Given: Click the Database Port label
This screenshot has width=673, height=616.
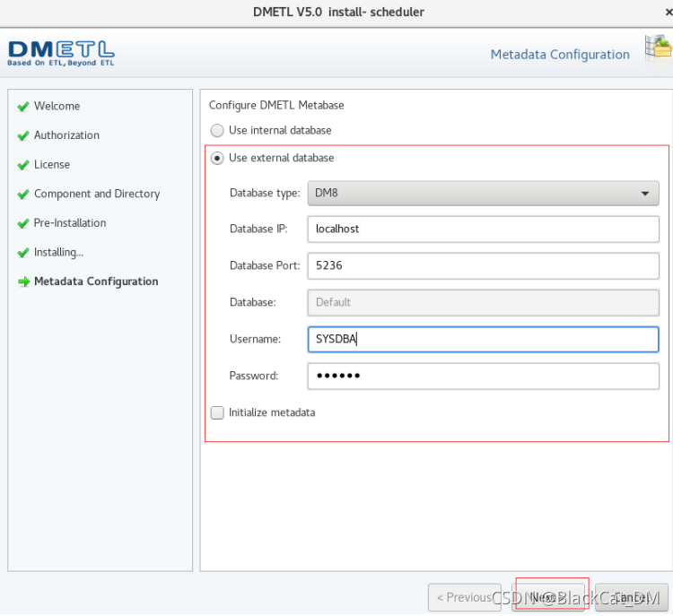Looking at the screenshot, I should (x=265, y=266).
